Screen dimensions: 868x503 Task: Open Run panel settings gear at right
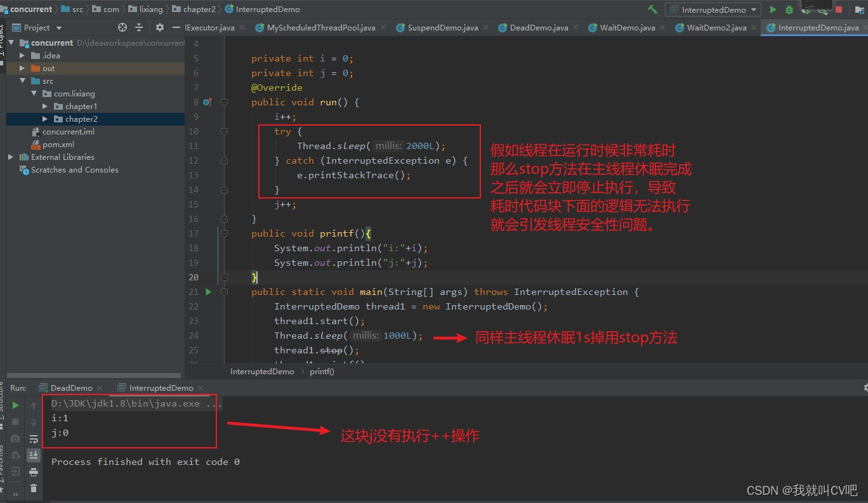coord(865,388)
